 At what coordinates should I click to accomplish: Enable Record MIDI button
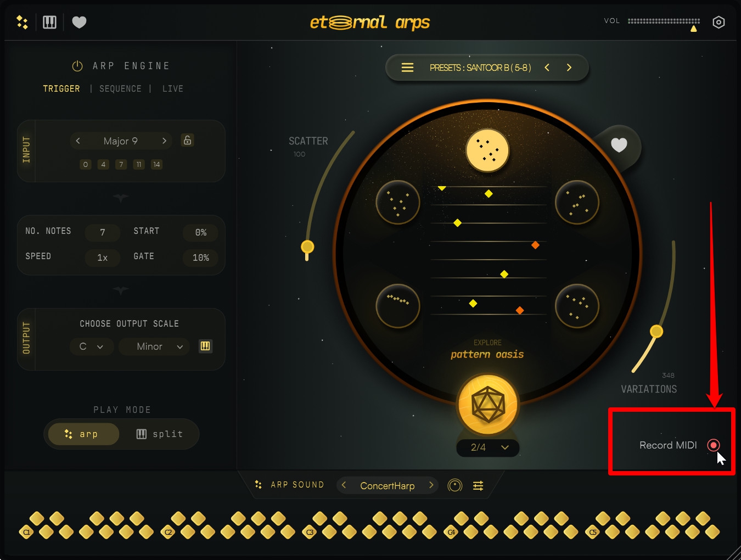point(713,445)
